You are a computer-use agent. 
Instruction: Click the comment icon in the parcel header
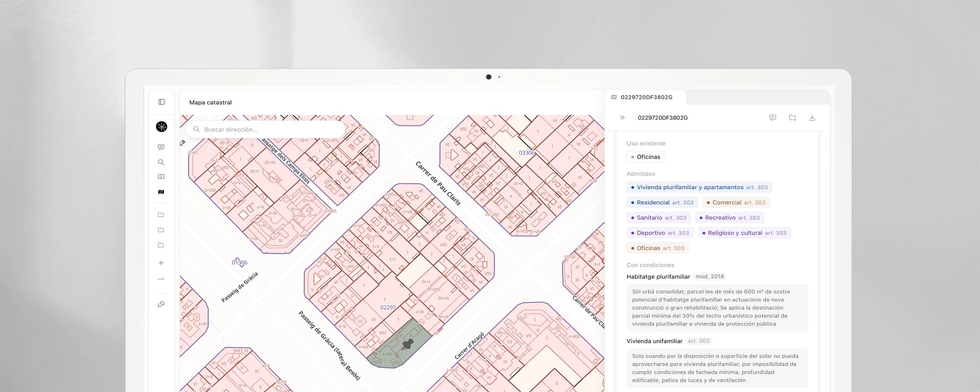coord(773,118)
